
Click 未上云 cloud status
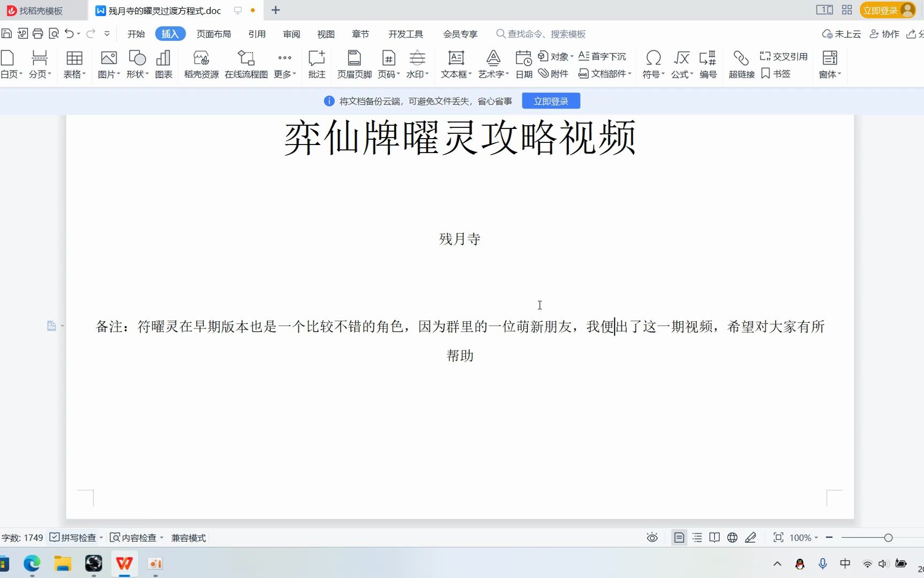(841, 34)
